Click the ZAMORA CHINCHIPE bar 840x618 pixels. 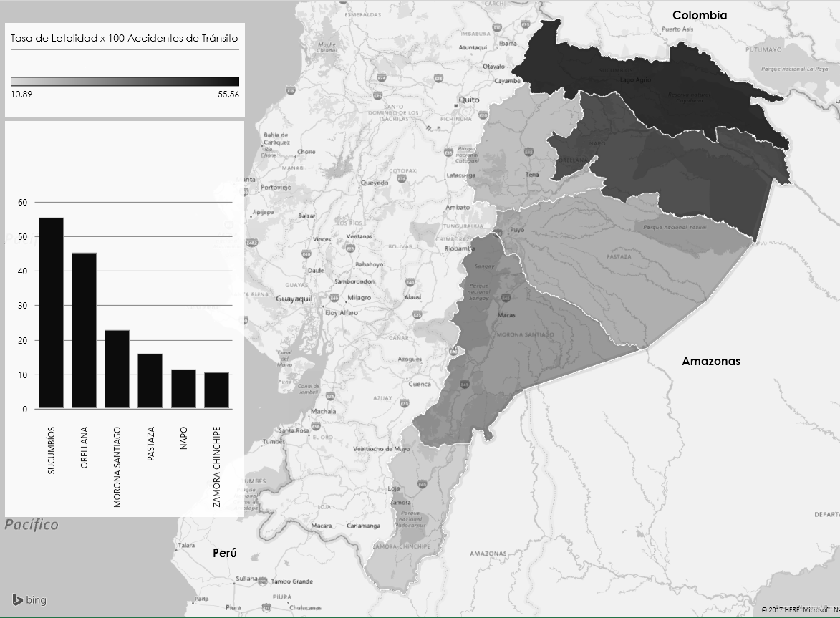coord(216,390)
